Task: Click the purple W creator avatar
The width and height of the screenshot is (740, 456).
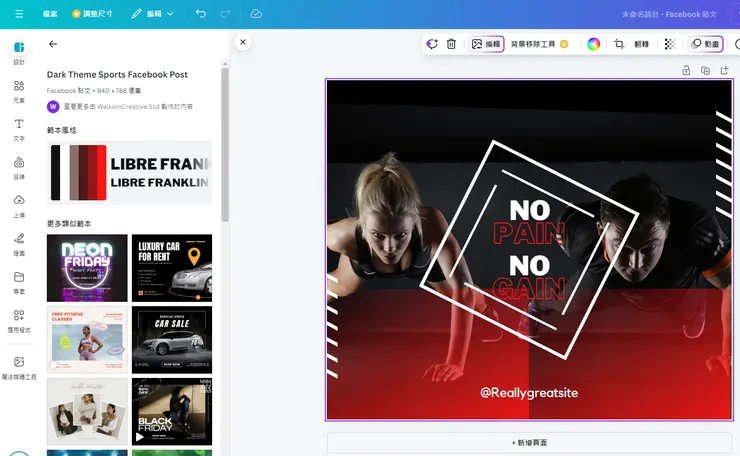Action: (53, 107)
